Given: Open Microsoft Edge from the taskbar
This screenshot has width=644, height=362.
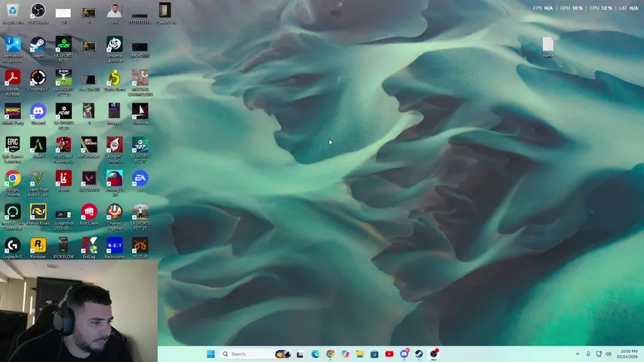Looking at the screenshot, I should click(x=316, y=354).
